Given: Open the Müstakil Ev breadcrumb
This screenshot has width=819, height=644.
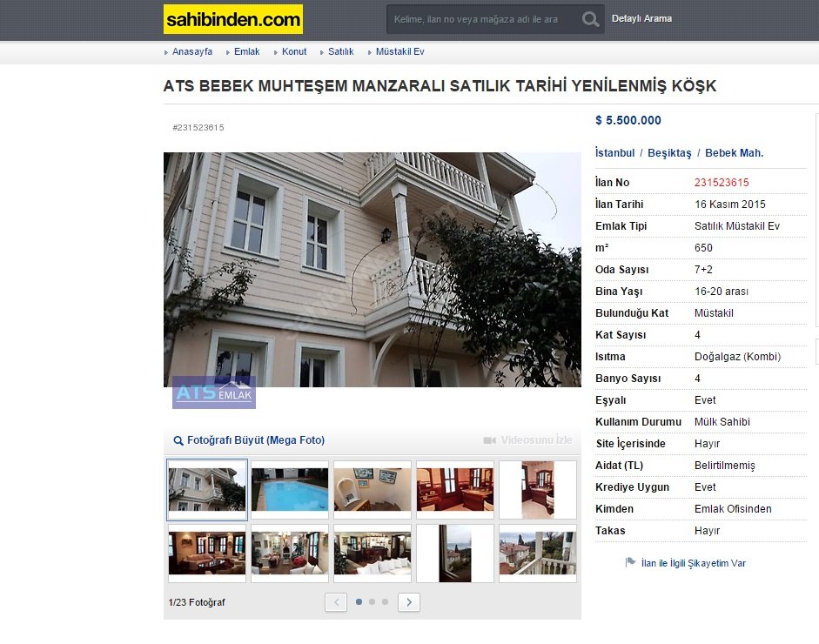Looking at the screenshot, I should point(400,51).
